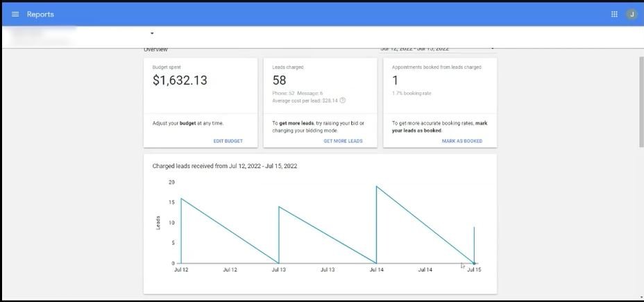This screenshot has width=644, height=302.
Task: Click GET MORE LEADS button
Action: coord(343,141)
